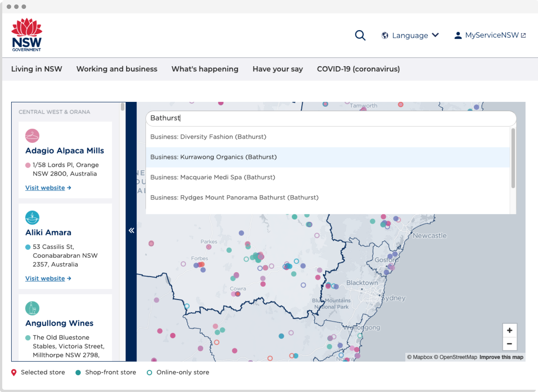Click inside the Bathurst search input field
The width and height of the screenshot is (538, 392).
331,118
